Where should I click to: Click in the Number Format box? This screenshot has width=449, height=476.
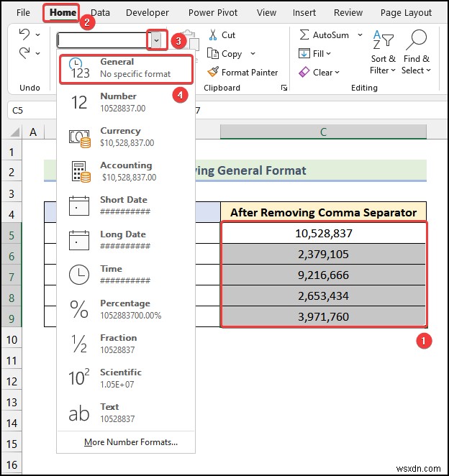(x=104, y=40)
